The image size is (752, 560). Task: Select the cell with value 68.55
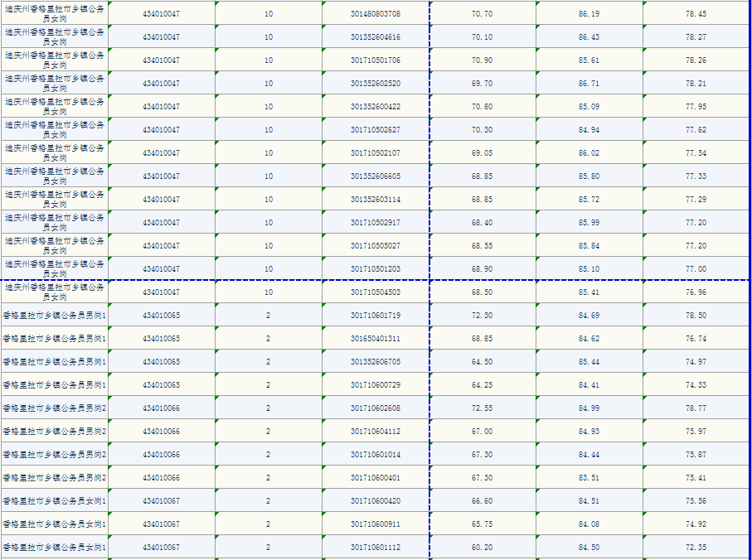(x=482, y=246)
